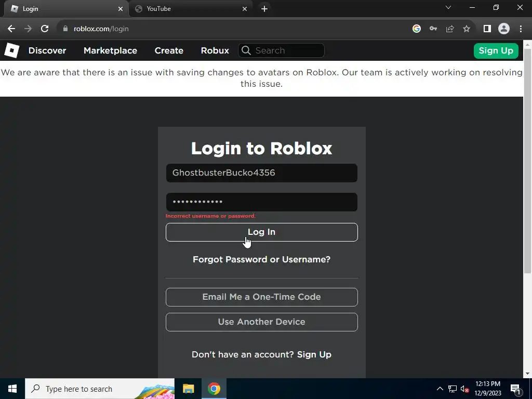Click Email Me a One-Time Code
532x399 pixels.
click(262, 297)
